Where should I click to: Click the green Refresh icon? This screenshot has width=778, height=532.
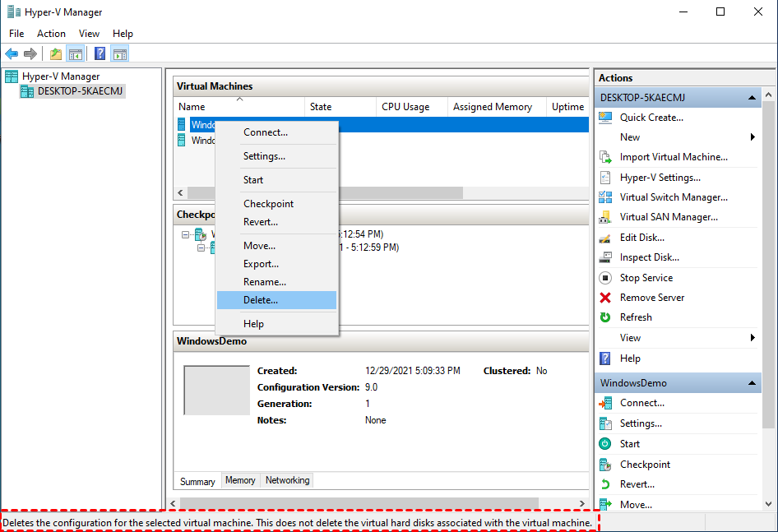click(605, 317)
